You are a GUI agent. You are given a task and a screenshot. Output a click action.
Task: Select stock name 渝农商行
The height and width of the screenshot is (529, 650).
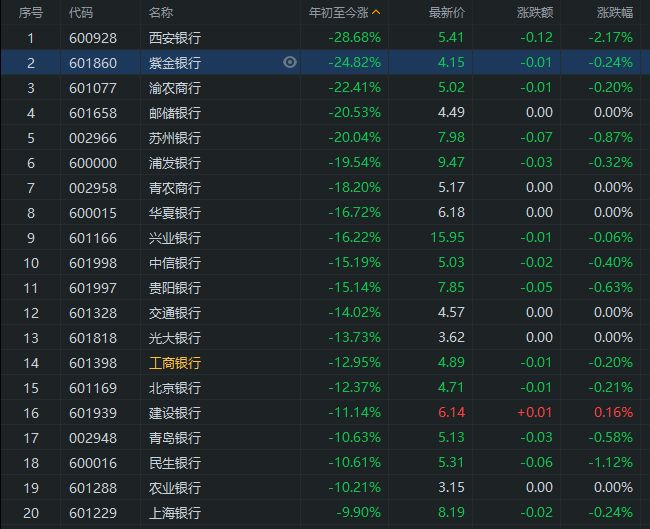click(175, 88)
